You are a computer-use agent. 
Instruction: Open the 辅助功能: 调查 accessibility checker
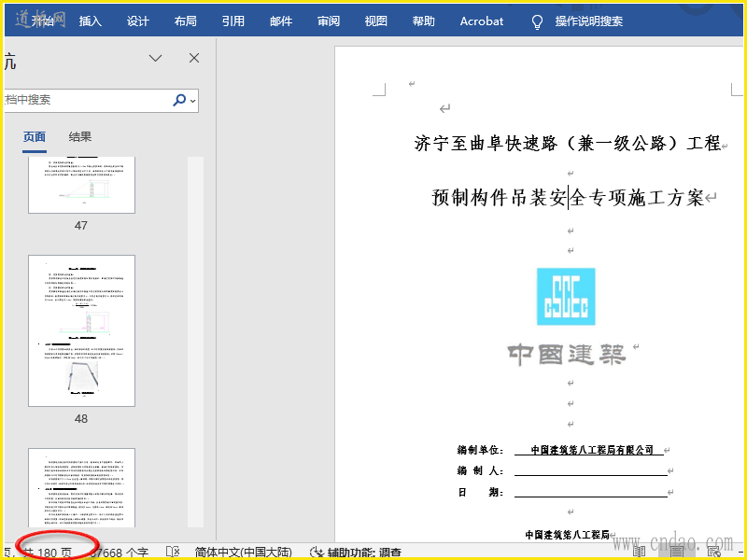(356, 553)
